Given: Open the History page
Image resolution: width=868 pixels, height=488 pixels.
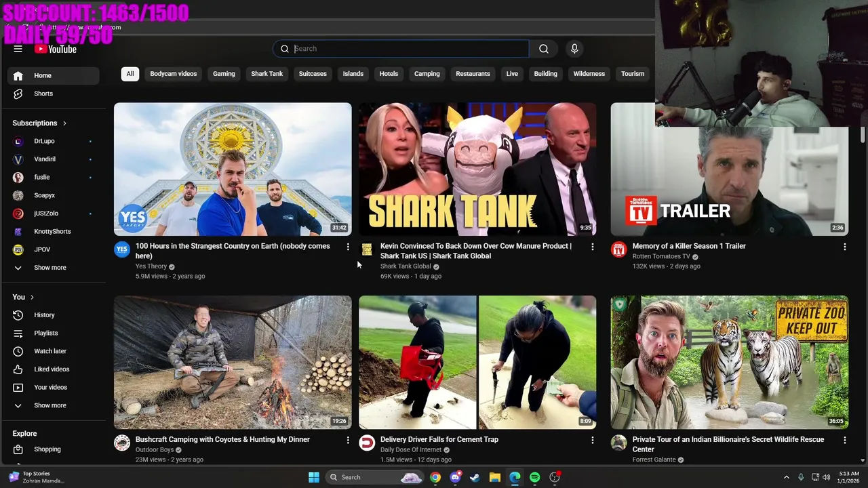Looking at the screenshot, I should click(53, 315).
